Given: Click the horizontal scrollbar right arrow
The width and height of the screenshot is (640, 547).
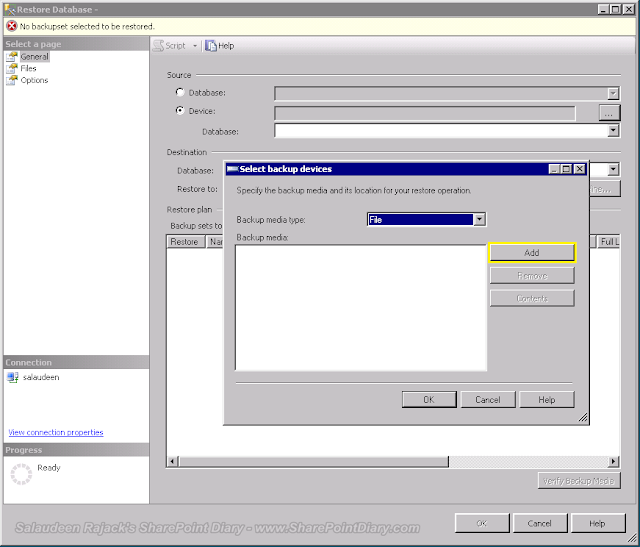Looking at the screenshot, I should pos(613,461).
